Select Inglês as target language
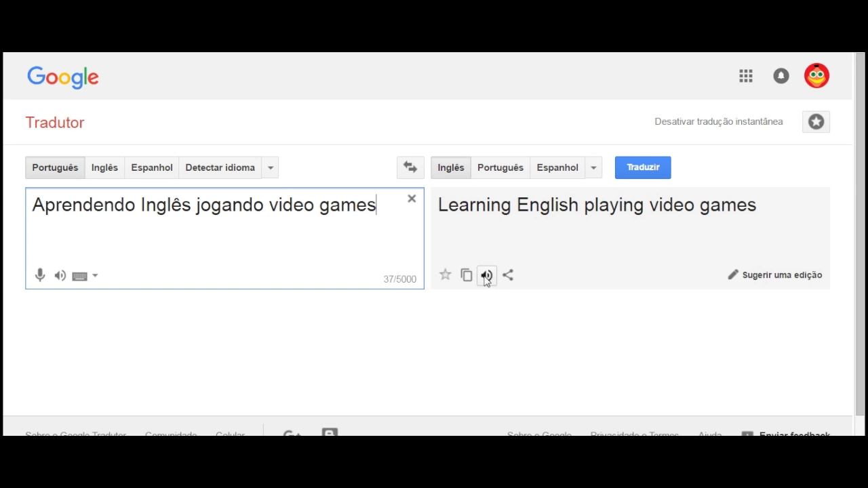868x488 pixels. tap(451, 167)
